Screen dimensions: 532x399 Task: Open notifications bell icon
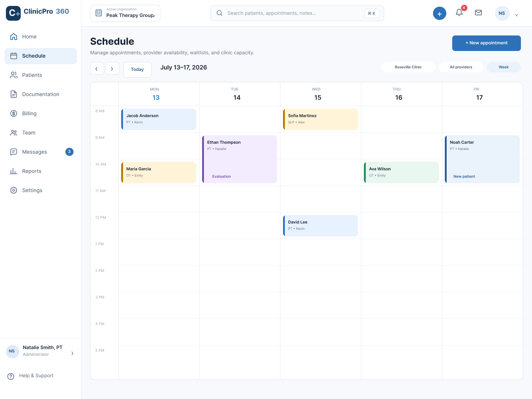click(459, 13)
